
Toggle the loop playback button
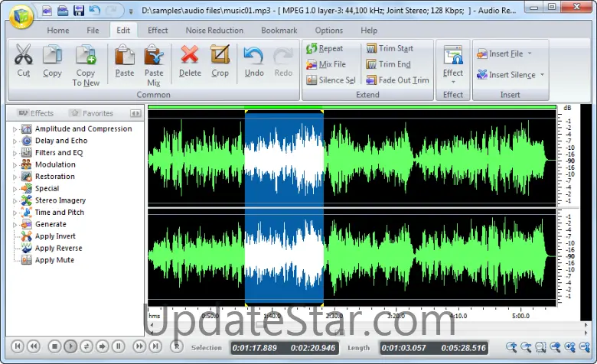click(x=86, y=346)
